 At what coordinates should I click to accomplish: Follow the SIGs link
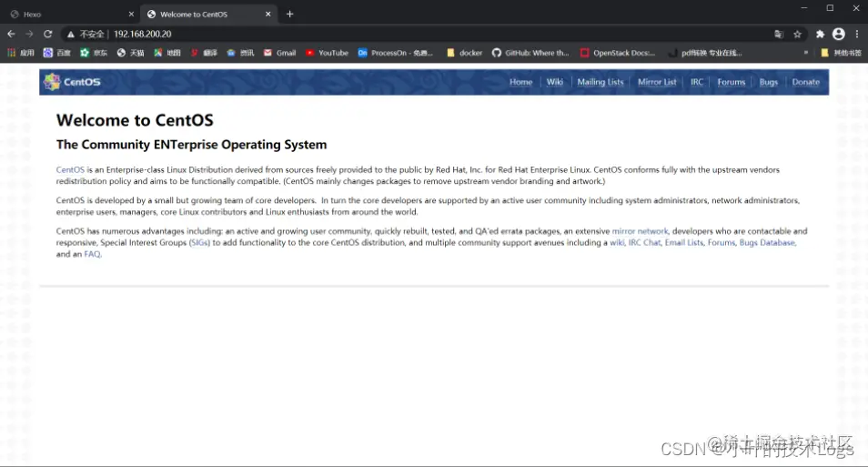[x=199, y=243]
